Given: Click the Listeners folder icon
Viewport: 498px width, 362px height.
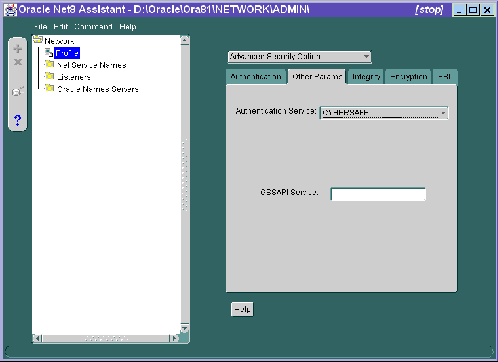Looking at the screenshot, I should click(49, 76).
